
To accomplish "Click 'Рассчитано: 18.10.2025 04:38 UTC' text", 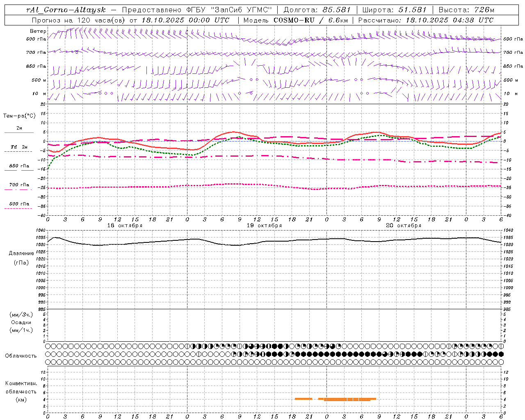I will pos(426,20).
